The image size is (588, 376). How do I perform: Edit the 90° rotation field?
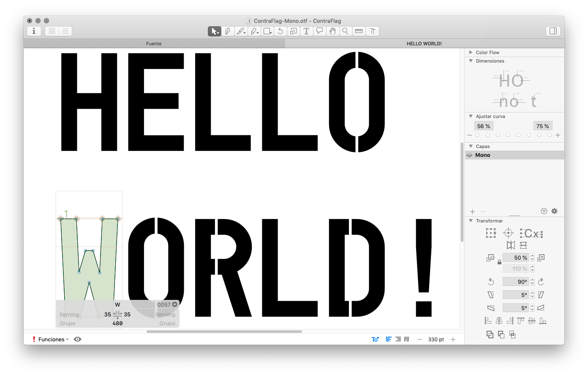pyautogui.click(x=516, y=282)
